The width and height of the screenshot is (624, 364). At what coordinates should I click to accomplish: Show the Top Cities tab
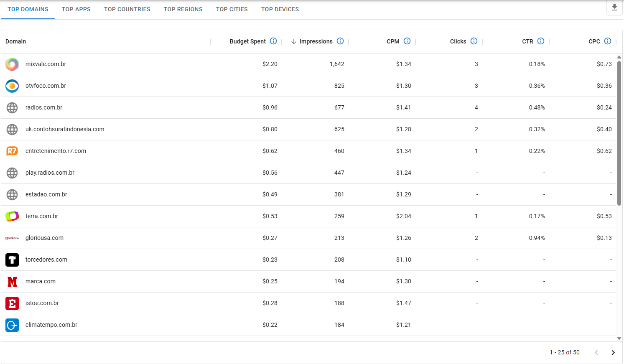coord(232,9)
